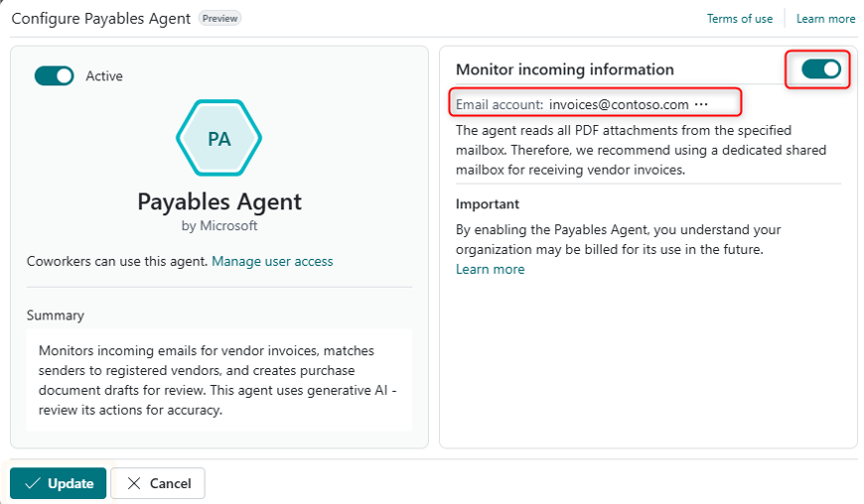The image size is (864, 504).
Task: Click the by Microsoft publisher text
Action: tap(218, 226)
